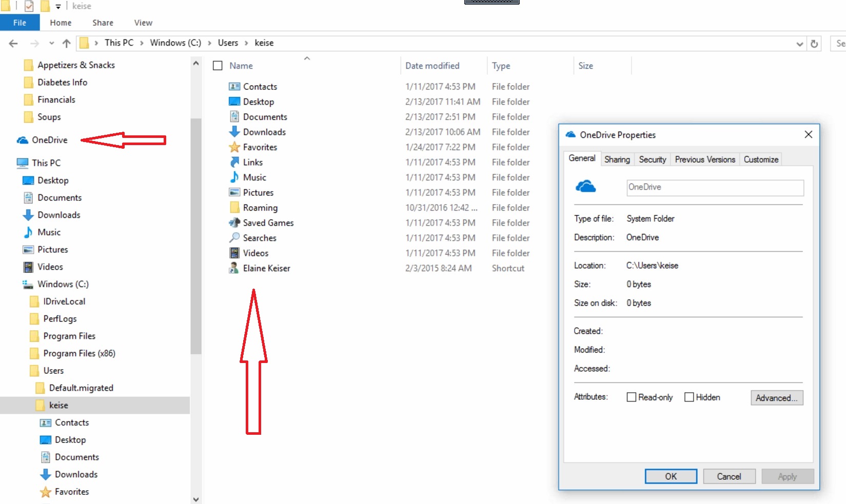Tick the Hidden attribute checkbox
846x504 pixels.
click(689, 397)
